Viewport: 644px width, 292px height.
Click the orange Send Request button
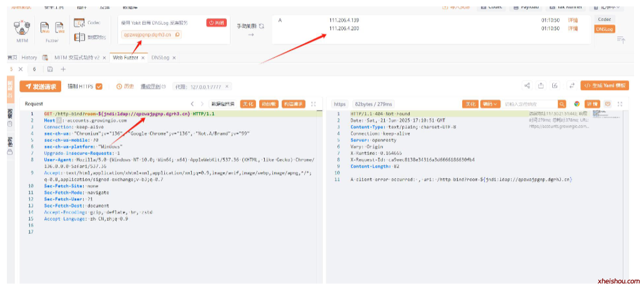point(40,86)
